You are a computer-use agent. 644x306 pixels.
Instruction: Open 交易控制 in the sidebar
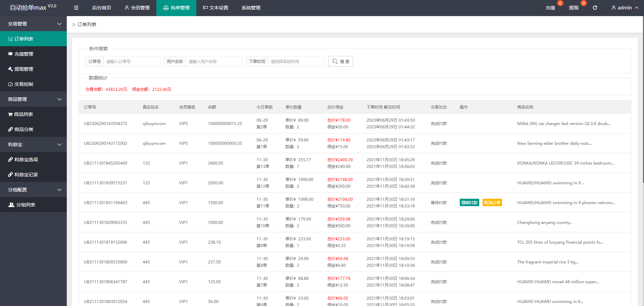[23, 84]
